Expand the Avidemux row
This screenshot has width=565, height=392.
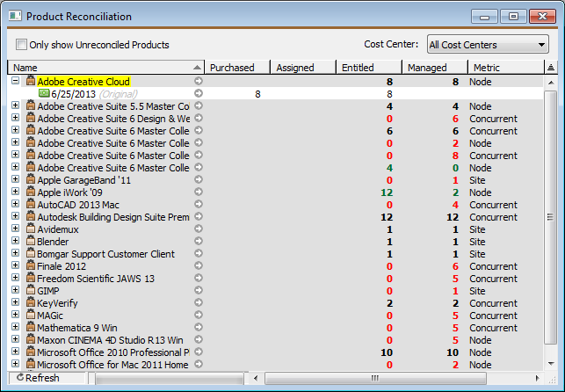pos(15,228)
